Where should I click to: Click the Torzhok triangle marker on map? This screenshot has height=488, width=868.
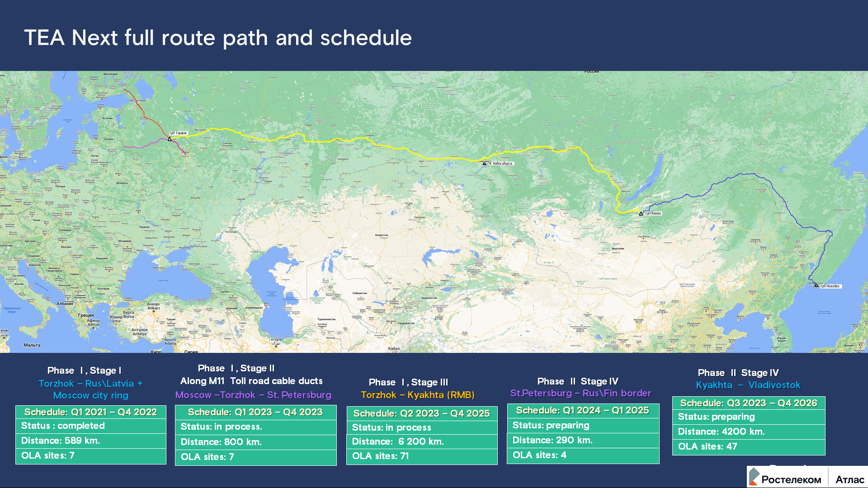[x=170, y=139]
